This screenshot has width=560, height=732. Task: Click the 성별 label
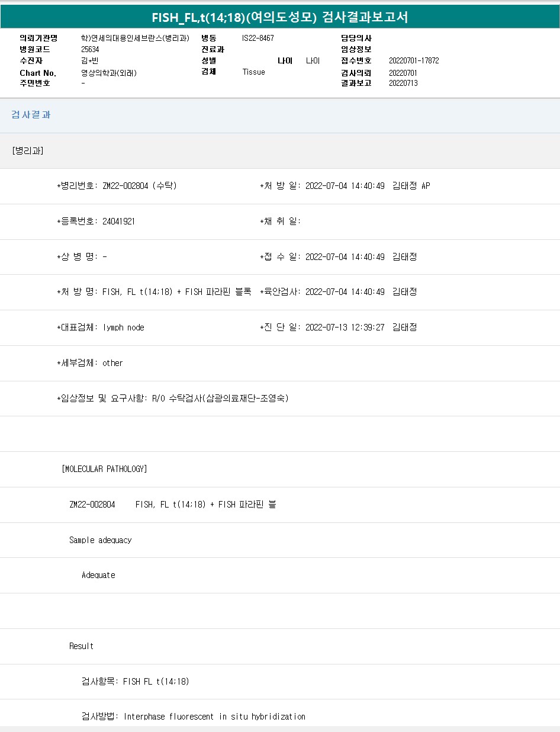209,61
